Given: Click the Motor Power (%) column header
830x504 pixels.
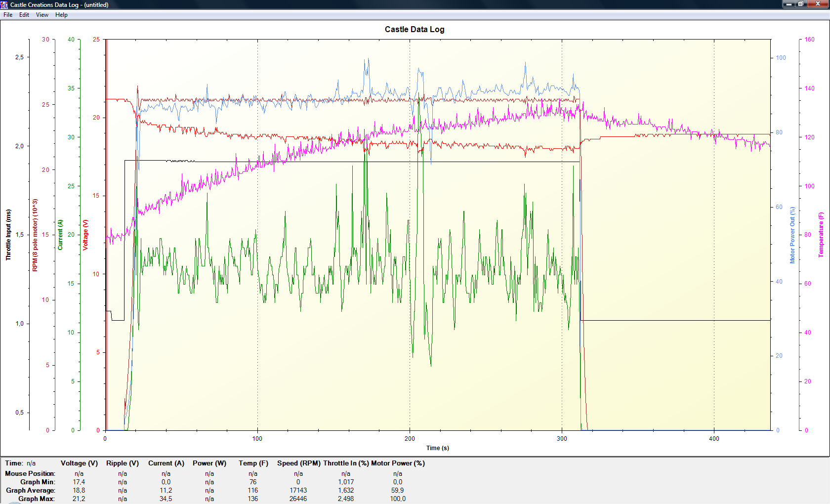Looking at the screenshot, I should 398,463.
